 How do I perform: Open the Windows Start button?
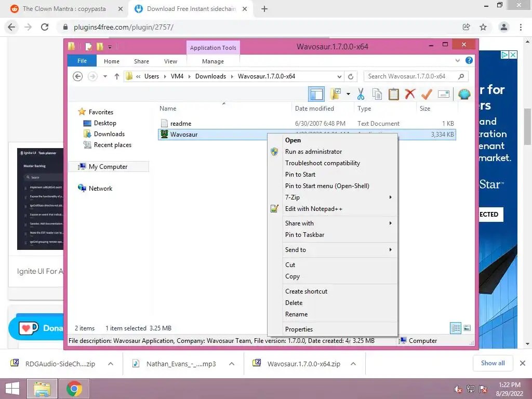tap(12, 389)
